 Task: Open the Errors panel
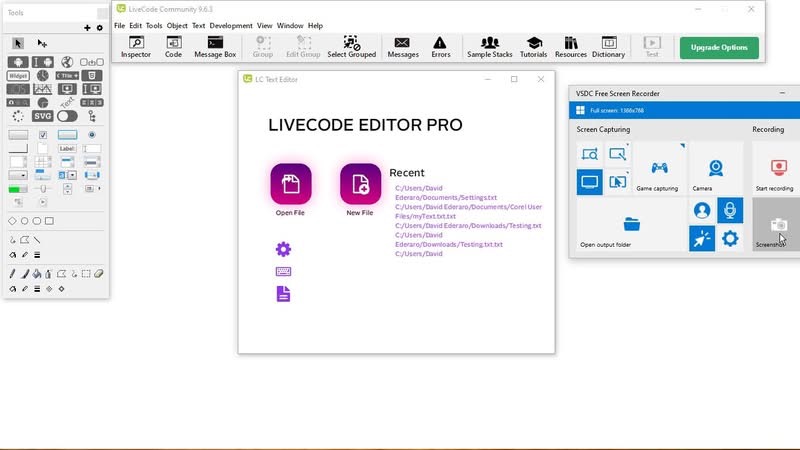pos(440,47)
